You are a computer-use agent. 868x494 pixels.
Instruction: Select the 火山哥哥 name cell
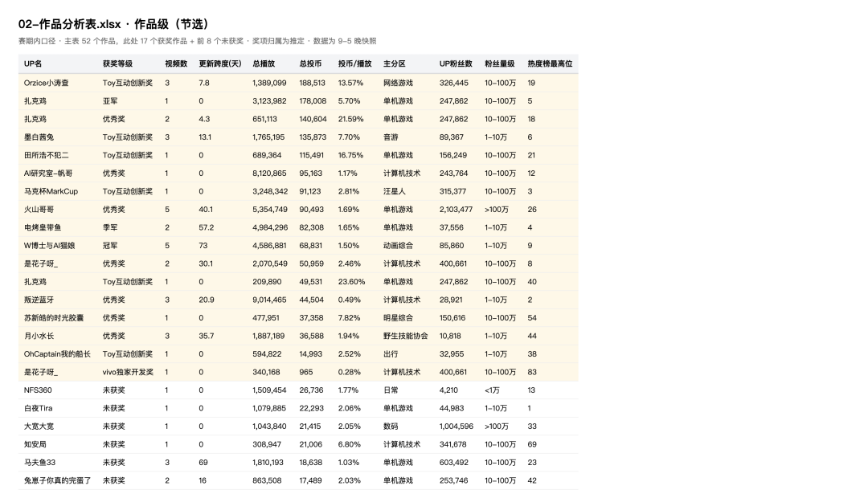tap(39, 210)
